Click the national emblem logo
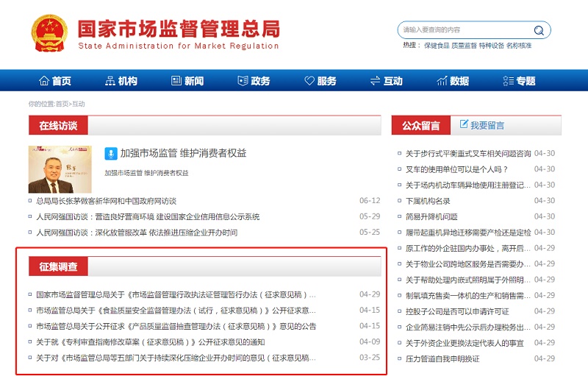 pos(49,33)
